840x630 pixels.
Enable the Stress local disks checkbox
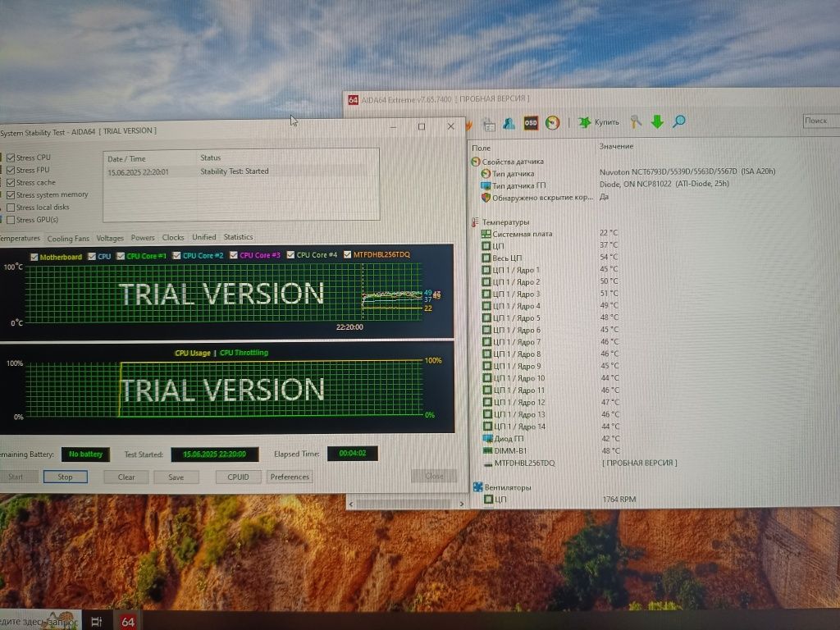[11, 208]
